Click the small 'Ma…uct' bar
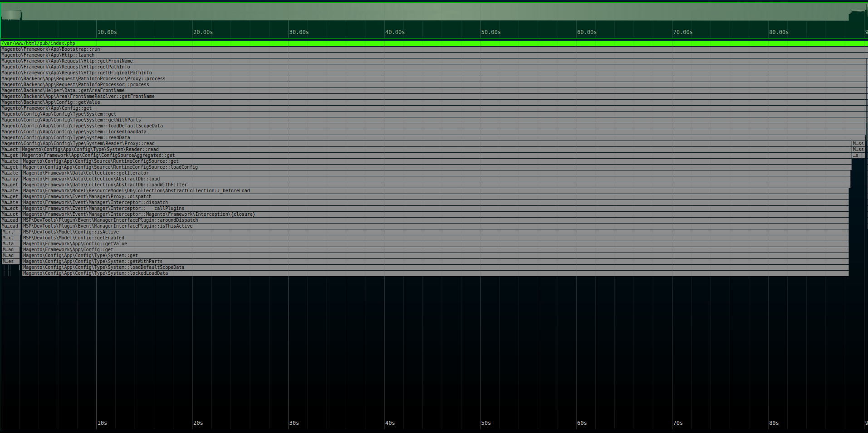868x433 pixels. (10, 214)
